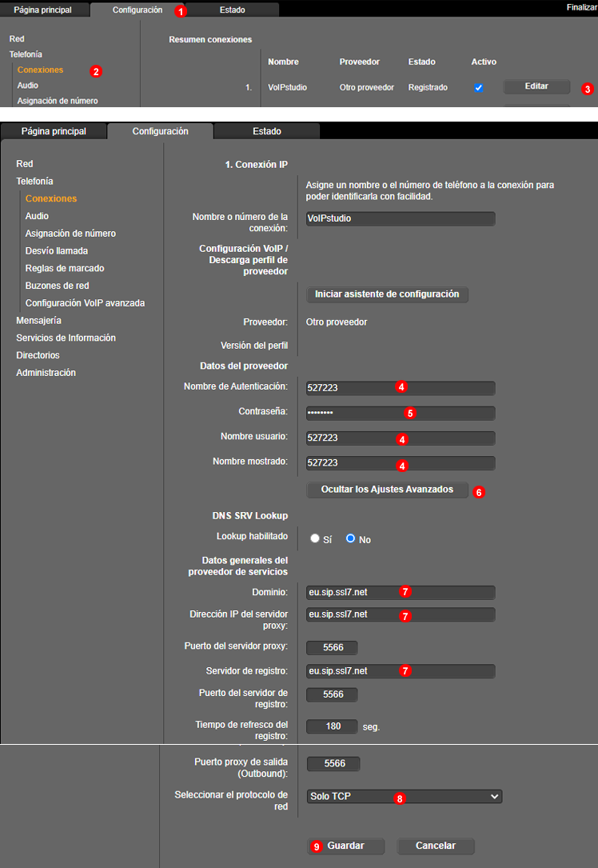This screenshot has height=868, width=598.
Task: Open Estado tab in top panel
Action: coord(233,10)
